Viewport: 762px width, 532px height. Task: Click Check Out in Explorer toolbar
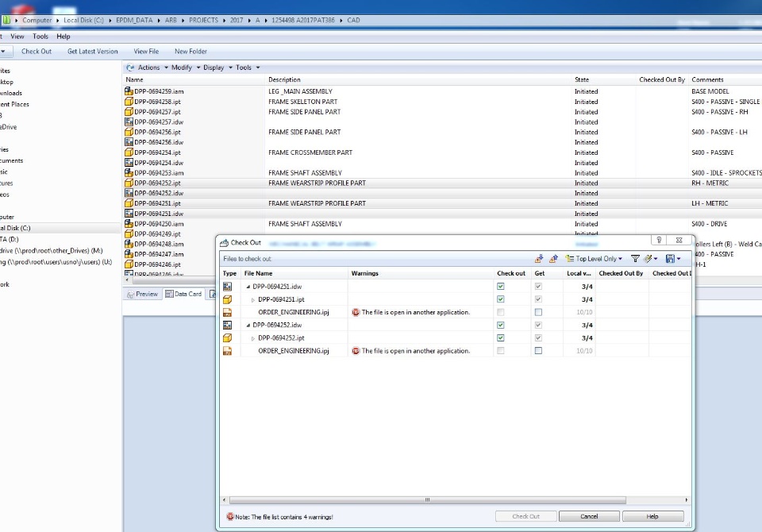click(37, 51)
